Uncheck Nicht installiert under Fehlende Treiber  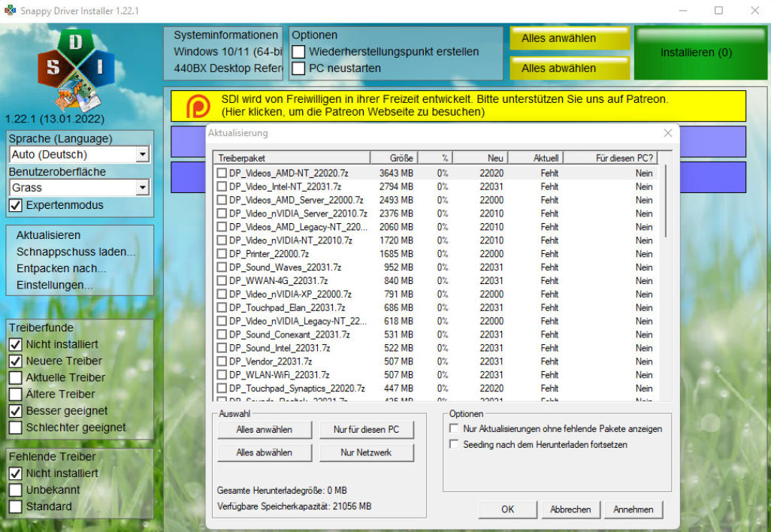coord(16,473)
